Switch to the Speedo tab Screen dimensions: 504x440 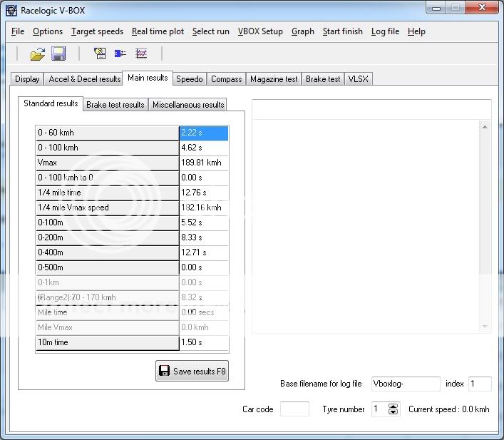[190, 79]
